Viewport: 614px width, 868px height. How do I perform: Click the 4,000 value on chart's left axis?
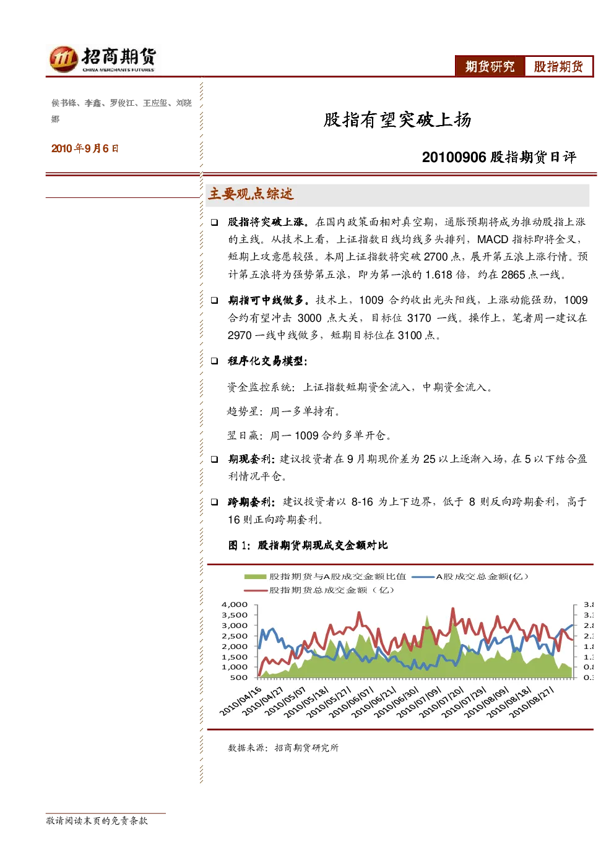235,604
